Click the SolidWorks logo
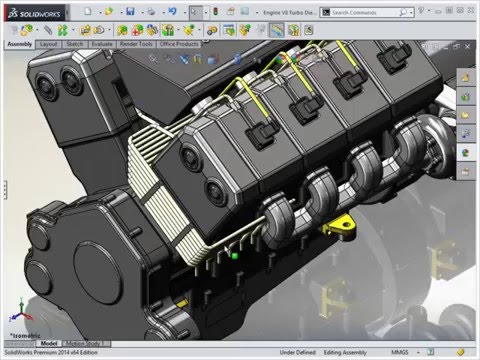480x360 pixels. 34,13
